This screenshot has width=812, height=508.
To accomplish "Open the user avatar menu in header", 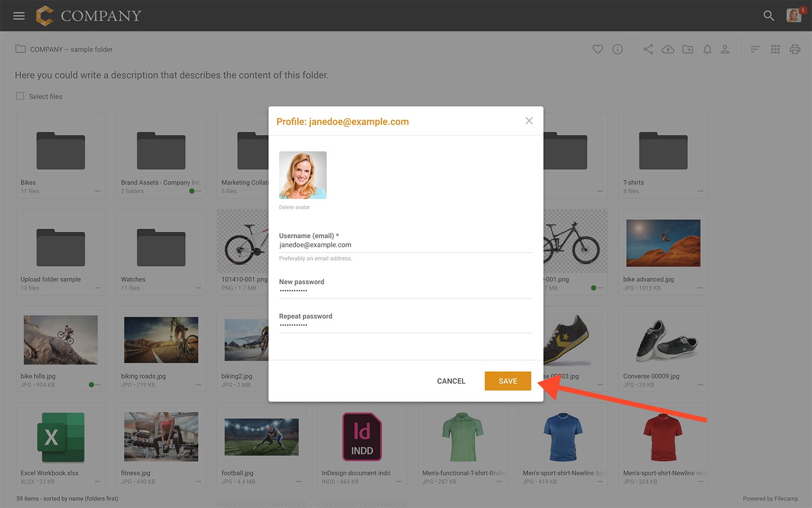I will [793, 15].
